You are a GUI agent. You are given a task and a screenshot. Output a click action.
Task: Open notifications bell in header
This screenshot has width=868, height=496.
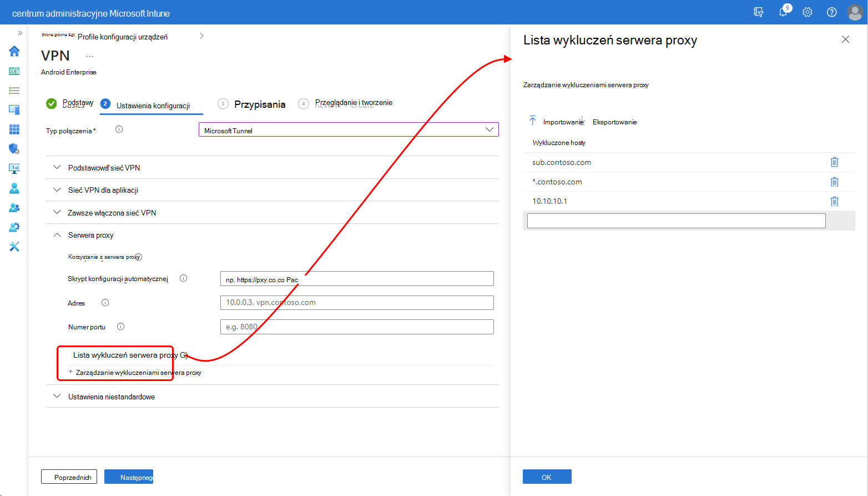pos(783,12)
